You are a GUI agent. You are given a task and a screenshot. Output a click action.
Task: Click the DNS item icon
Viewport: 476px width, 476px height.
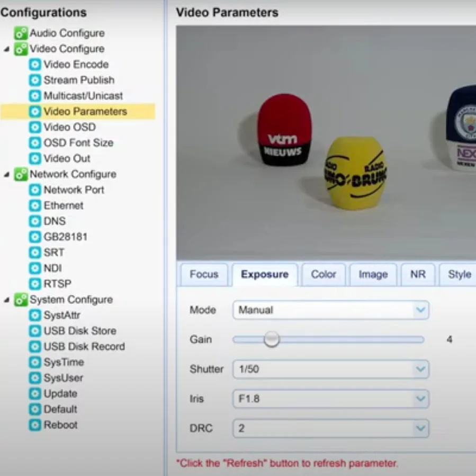coord(35,221)
